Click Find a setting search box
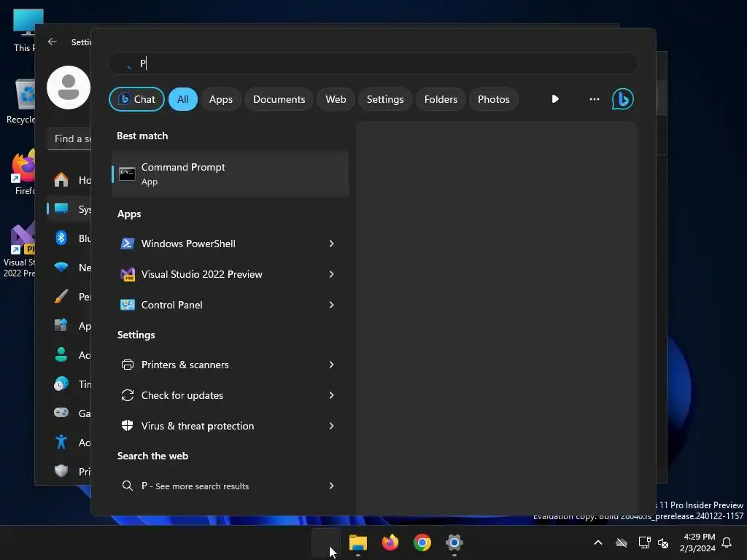This screenshot has width=747, height=560. click(x=69, y=139)
